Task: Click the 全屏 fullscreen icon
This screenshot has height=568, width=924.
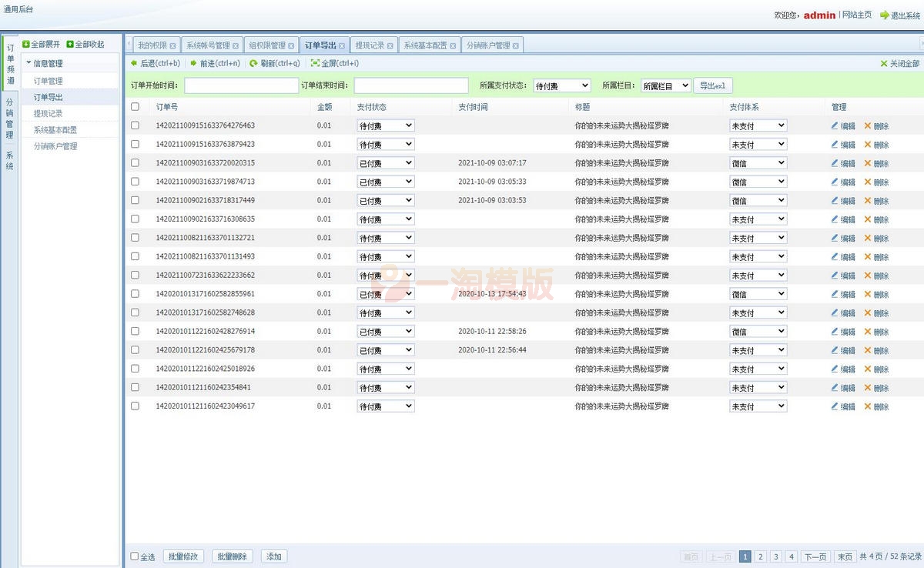Action: pyautogui.click(x=314, y=64)
